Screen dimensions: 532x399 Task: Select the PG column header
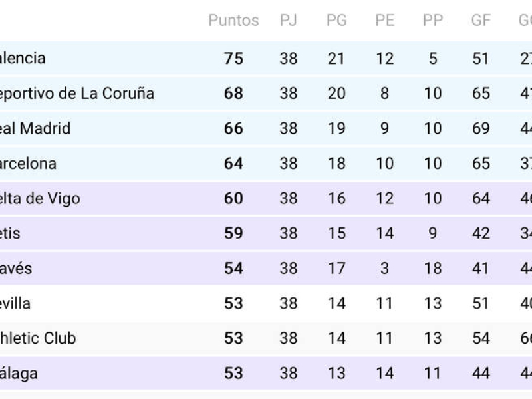336,20
